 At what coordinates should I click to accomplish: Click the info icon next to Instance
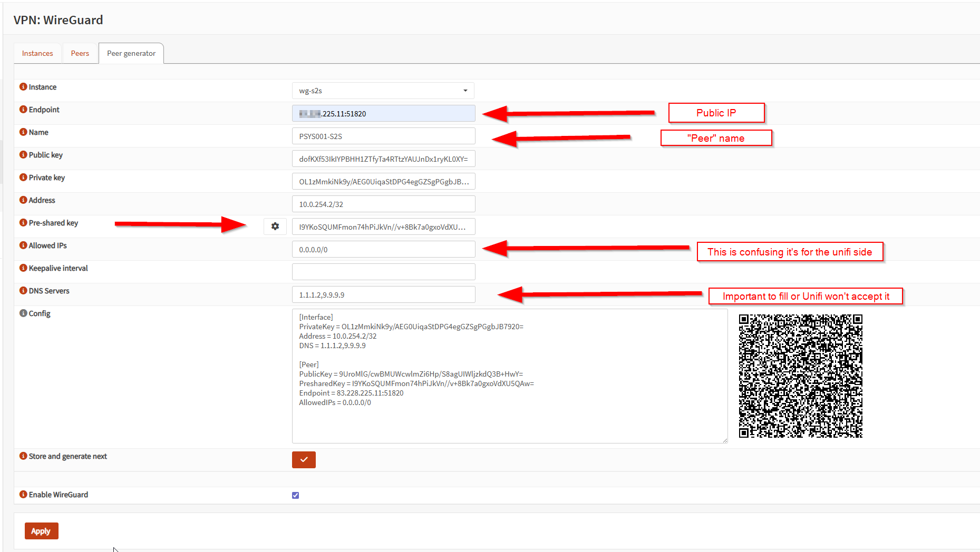(x=23, y=87)
